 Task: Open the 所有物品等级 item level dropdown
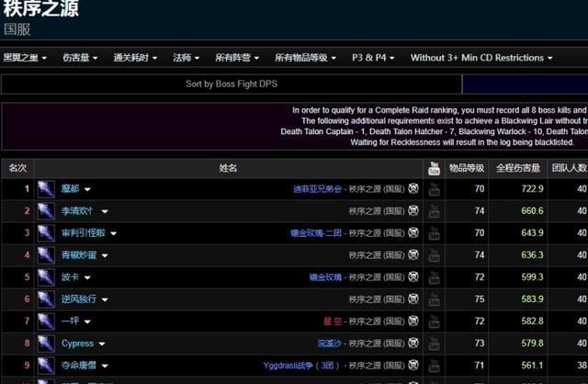(x=305, y=58)
